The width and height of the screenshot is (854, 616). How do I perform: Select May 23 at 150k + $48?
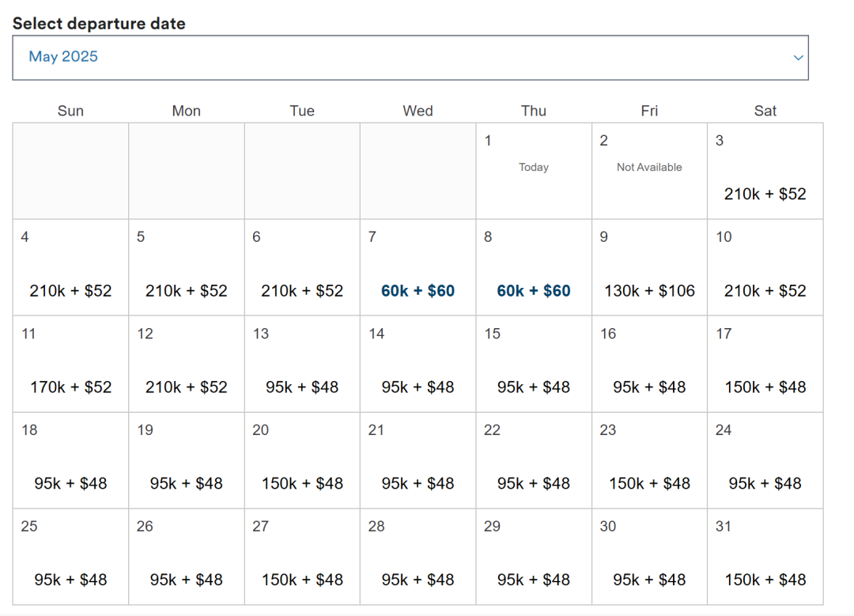point(649,460)
